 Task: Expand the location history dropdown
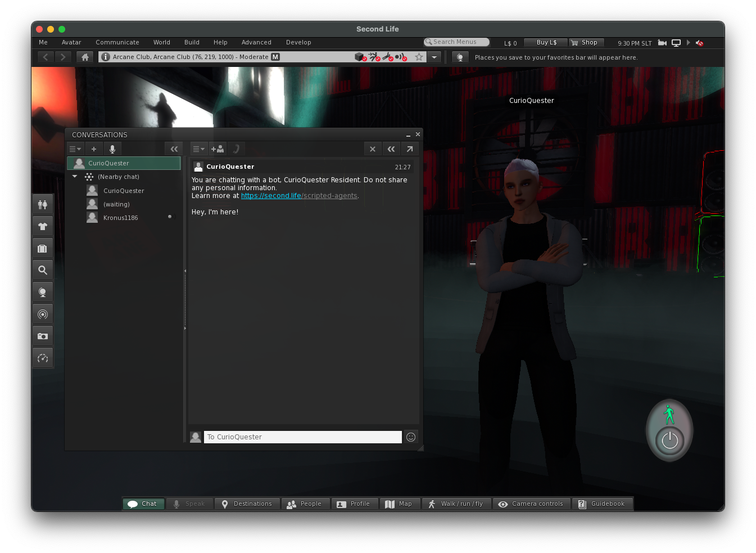434,57
